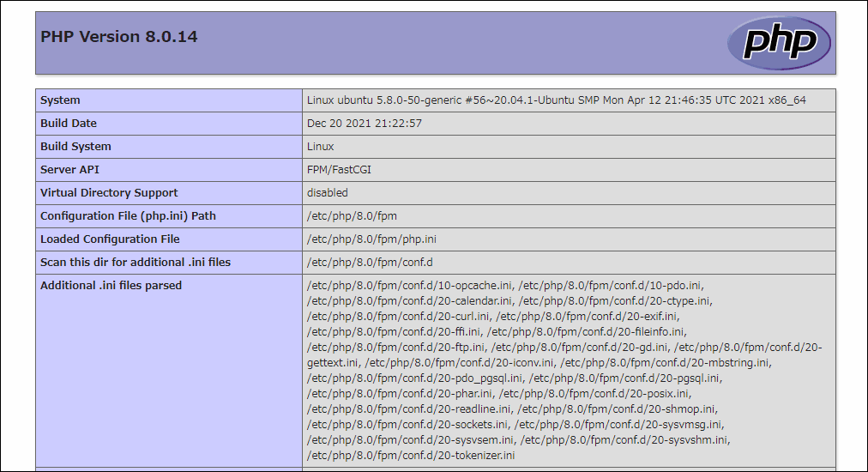This screenshot has height=472, width=868.
Task: Click the 20-phar.ini path entry
Action: [x=401, y=395]
